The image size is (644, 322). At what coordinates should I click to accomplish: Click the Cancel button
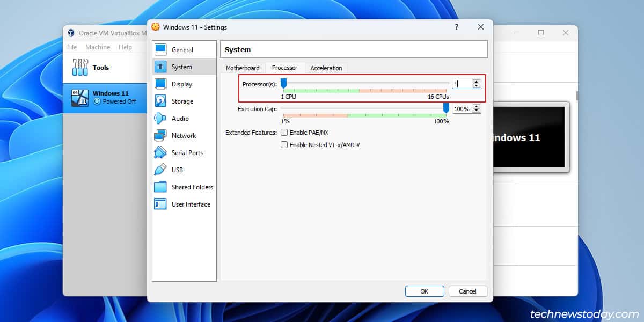[x=467, y=291]
